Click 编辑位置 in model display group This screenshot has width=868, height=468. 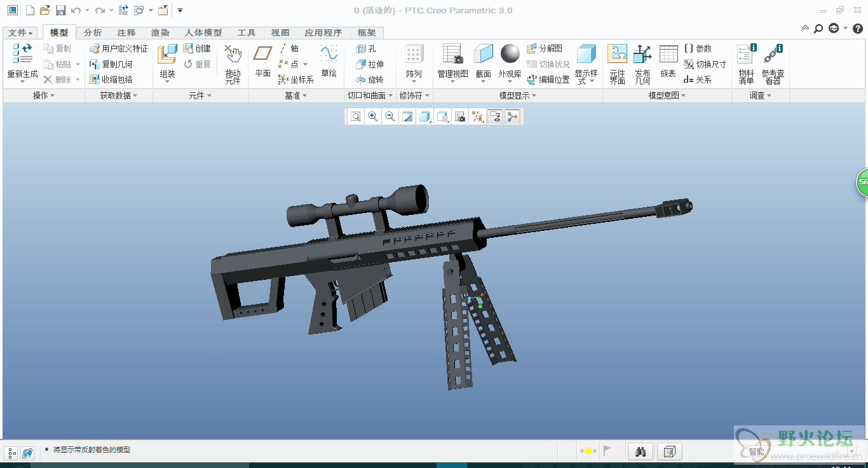pos(548,79)
